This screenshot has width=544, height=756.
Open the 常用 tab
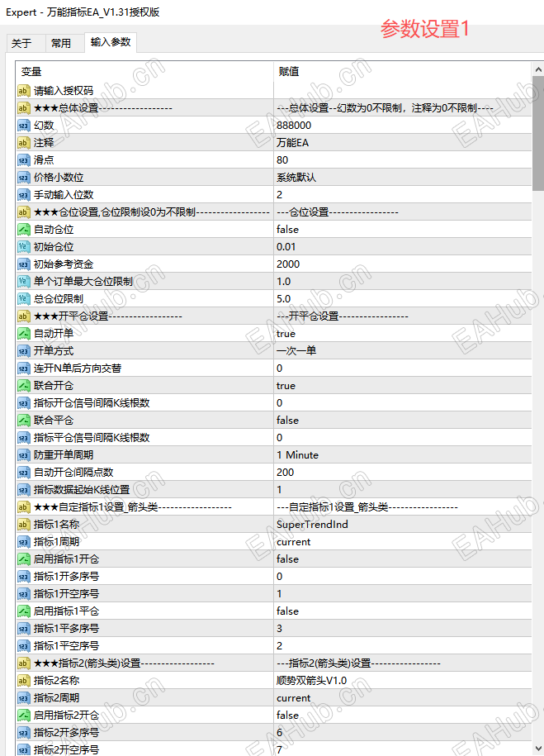[61, 44]
